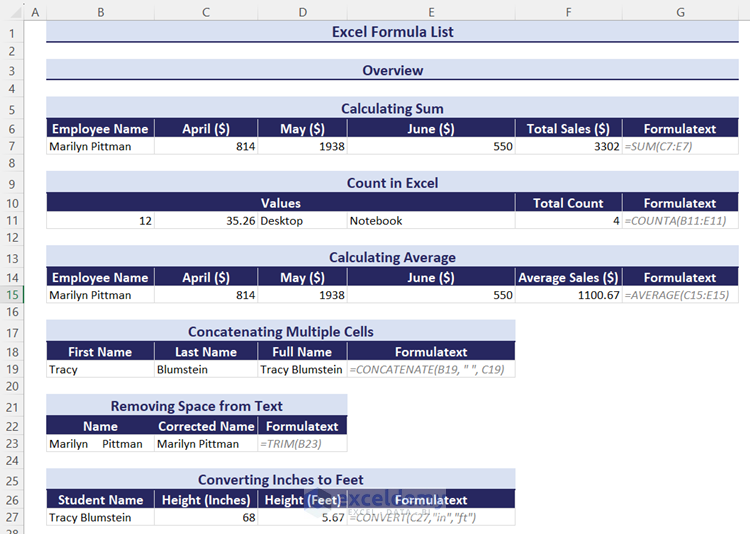Image resolution: width=750 pixels, height=534 pixels.
Task: Select the Calculating Average heading
Action: (392, 257)
